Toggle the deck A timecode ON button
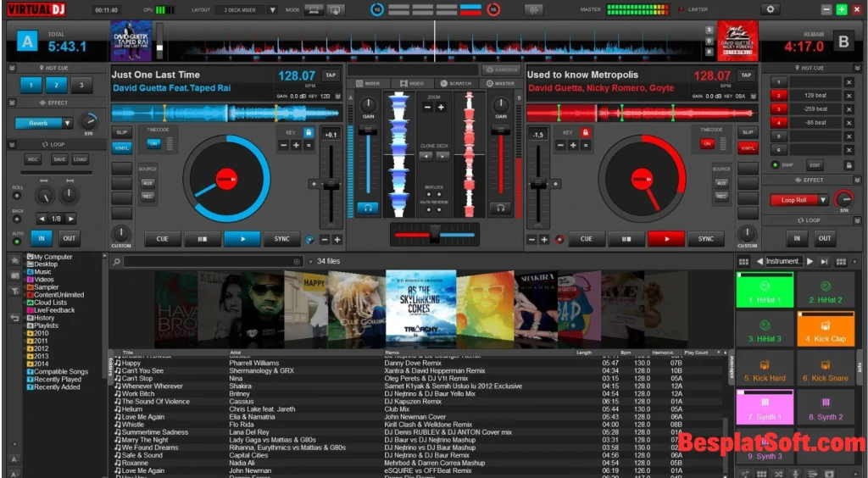 (153, 143)
